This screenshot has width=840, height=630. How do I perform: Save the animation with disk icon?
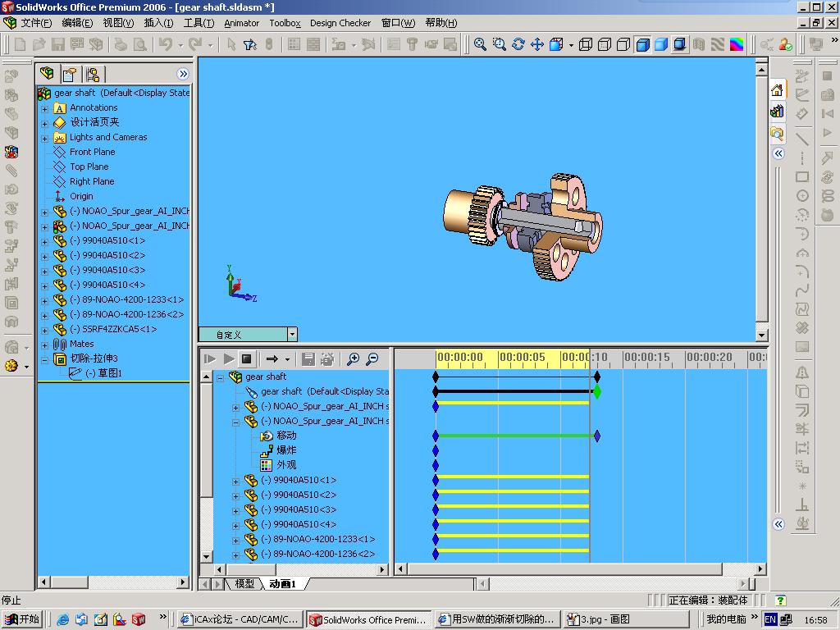[308, 359]
